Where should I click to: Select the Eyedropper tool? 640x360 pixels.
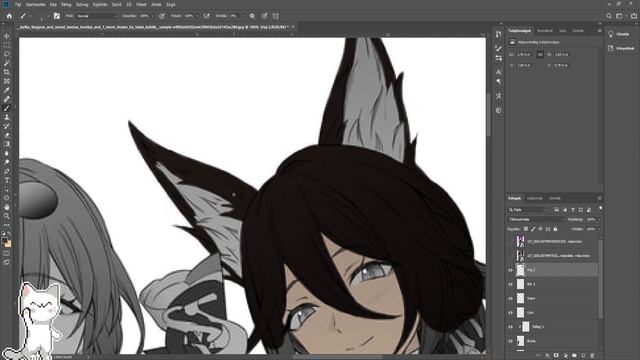pos(7,90)
